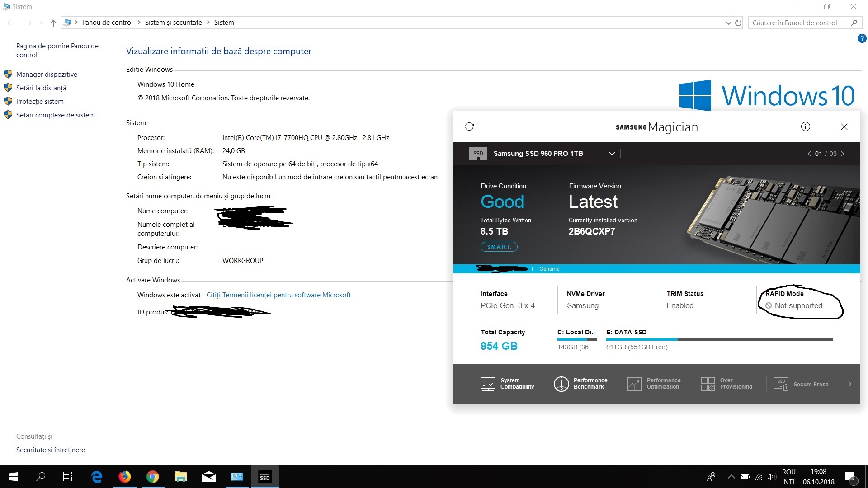
Task: Open Setări complexe de sistem
Action: [x=56, y=115]
